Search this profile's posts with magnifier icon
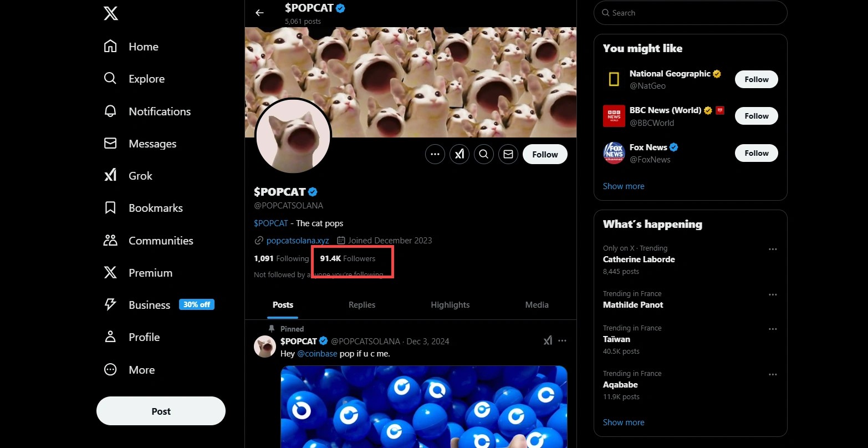 pos(484,154)
